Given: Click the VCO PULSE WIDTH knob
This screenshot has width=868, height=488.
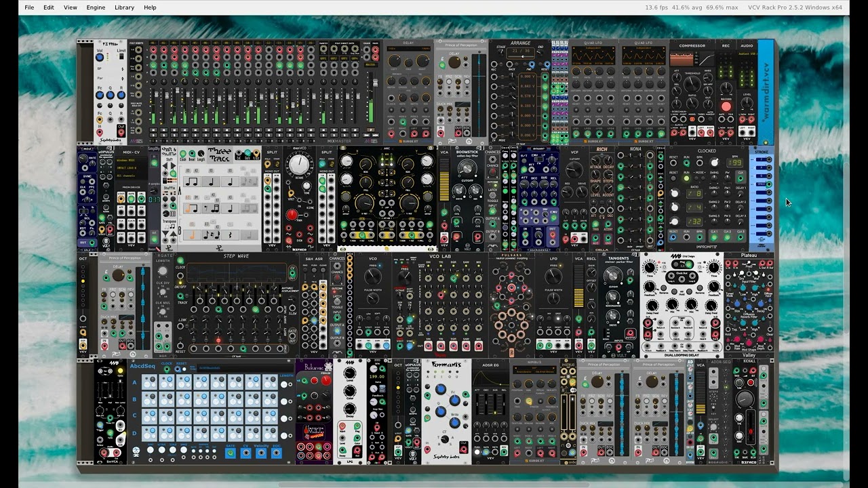Looking at the screenshot, I should pyautogui.click(x=373, y=298).
